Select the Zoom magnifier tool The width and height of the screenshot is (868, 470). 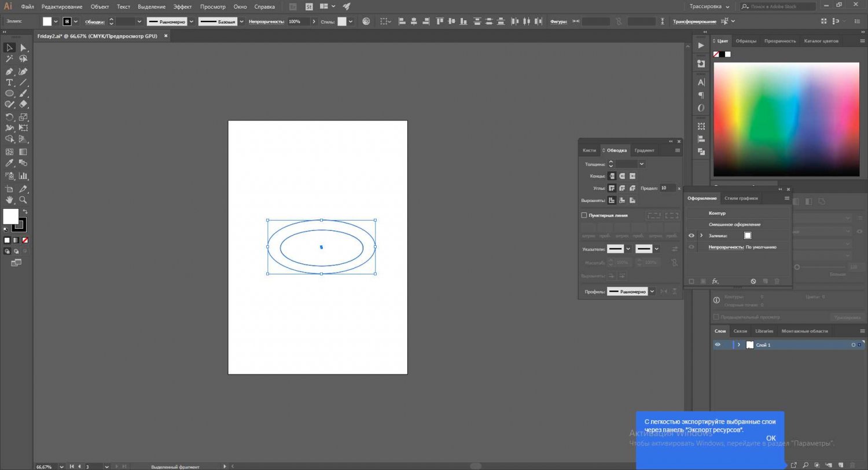tap(24, 200)
